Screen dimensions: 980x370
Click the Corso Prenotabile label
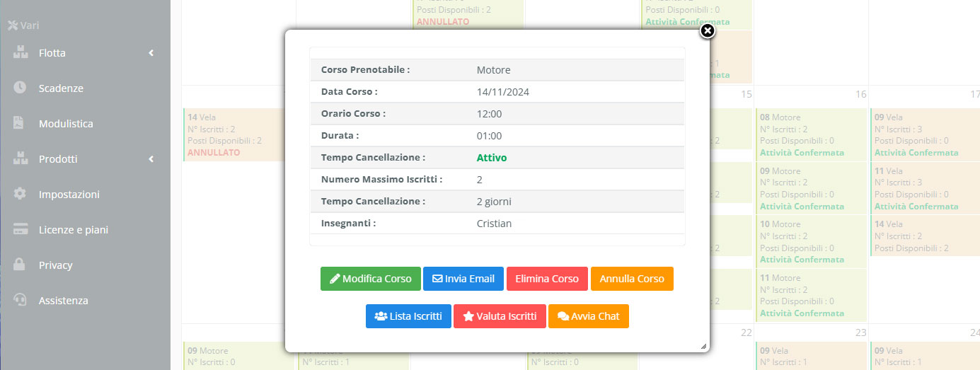[x=365, y=70]
